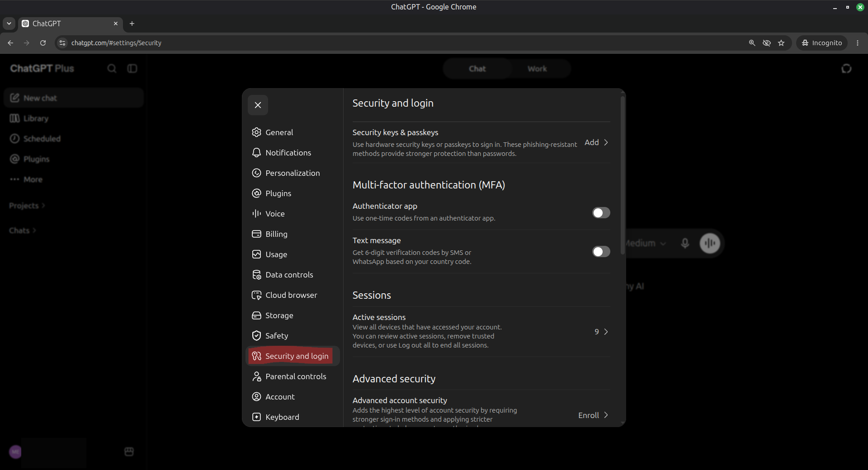This screenshot has height=470, width=868.
Task: Click the dimmed search icon in ChatGPT sidebar
Action: point(112,69)
